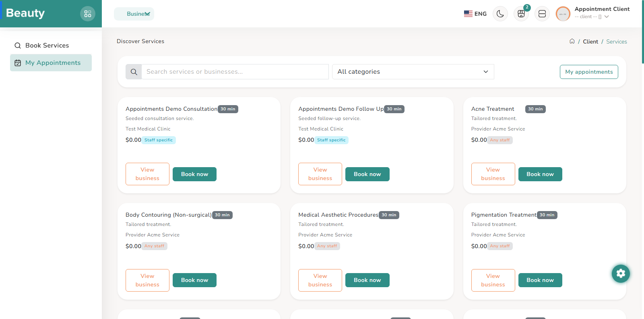Toggle dark mode moon icon
The height and width of the screenshot is (319, 644).
point(500,14)
